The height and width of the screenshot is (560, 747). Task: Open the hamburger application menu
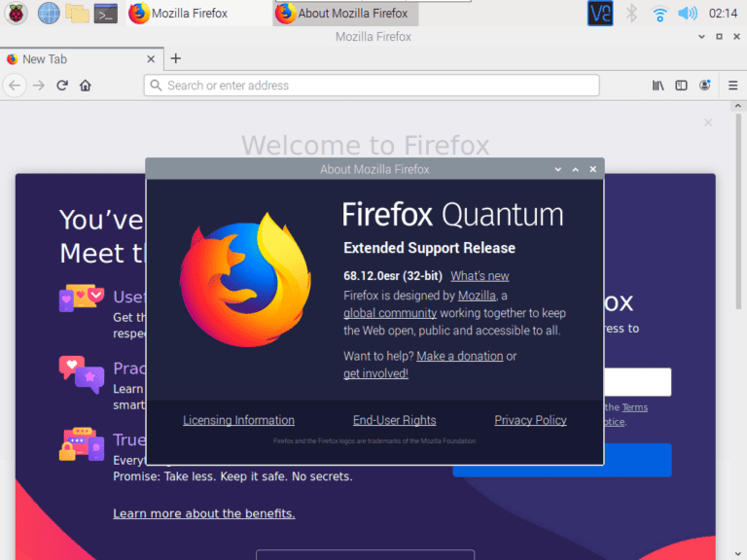pyautogui.click(x=733, y=86)
